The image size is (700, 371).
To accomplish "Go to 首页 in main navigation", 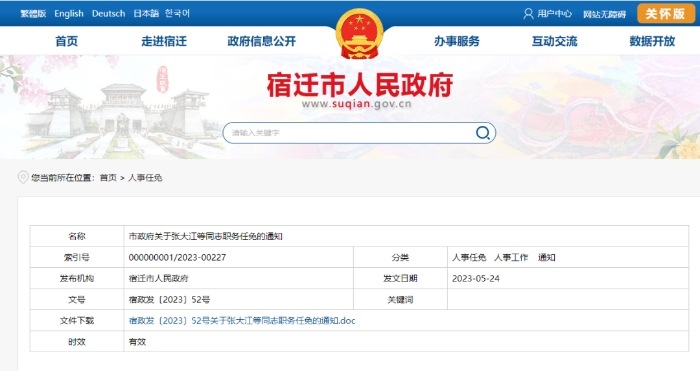I will pos(67,42).
